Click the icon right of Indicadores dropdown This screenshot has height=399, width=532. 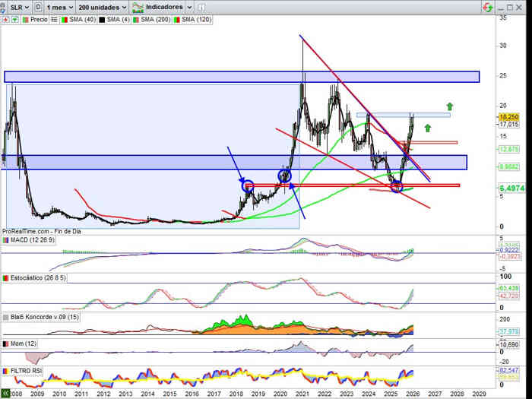click(x=202, y=7)
